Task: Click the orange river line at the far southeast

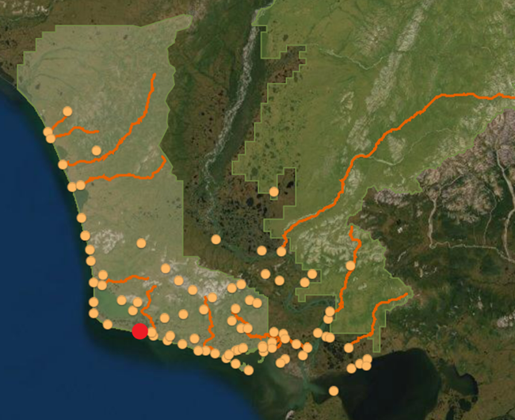Action: [x=388, y=306]
